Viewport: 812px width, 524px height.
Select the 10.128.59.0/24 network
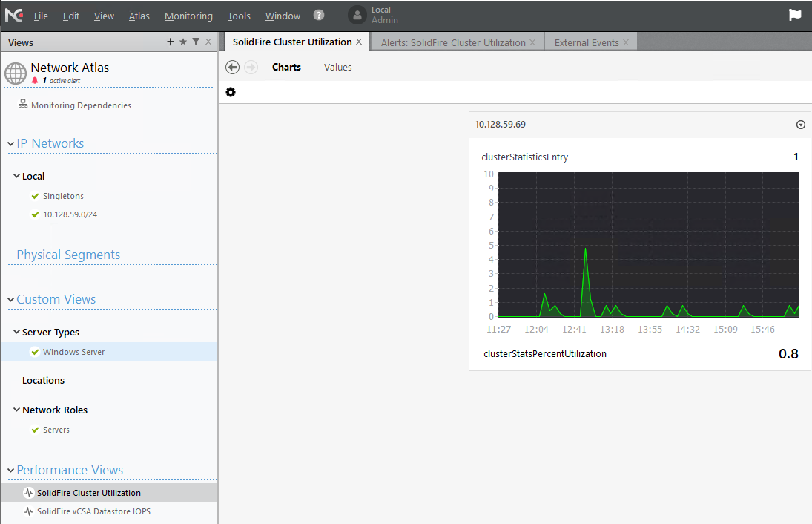[70, 214]
